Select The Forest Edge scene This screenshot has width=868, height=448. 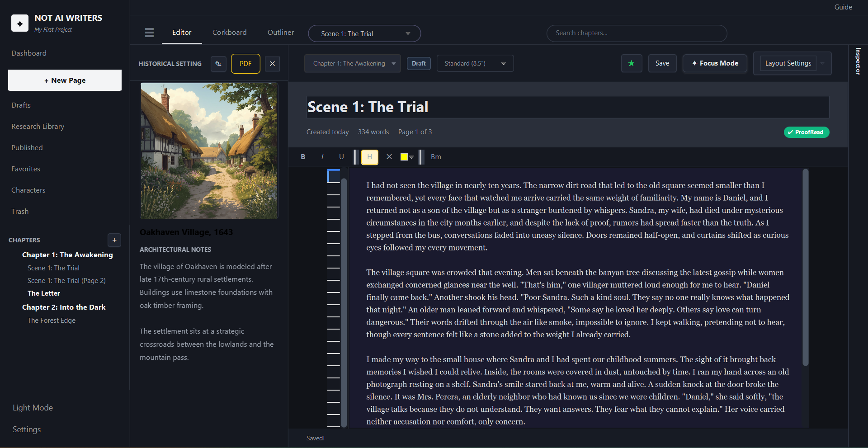(52, 321)
